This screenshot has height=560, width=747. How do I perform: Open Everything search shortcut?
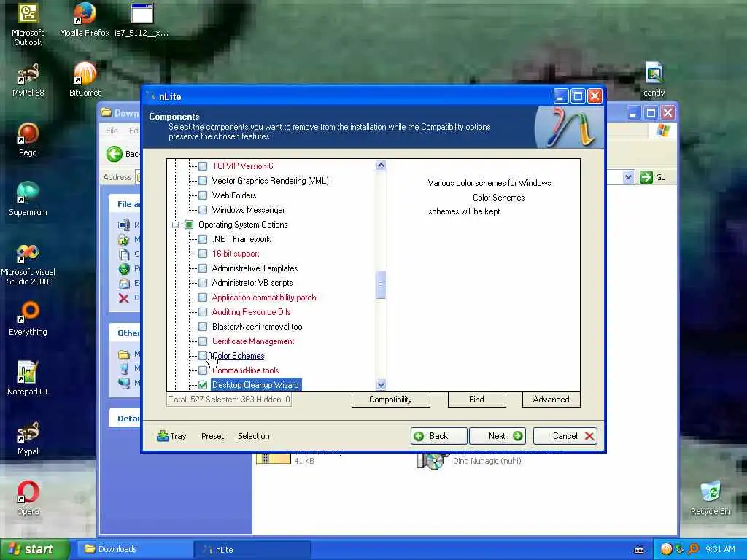click(28, 319)
